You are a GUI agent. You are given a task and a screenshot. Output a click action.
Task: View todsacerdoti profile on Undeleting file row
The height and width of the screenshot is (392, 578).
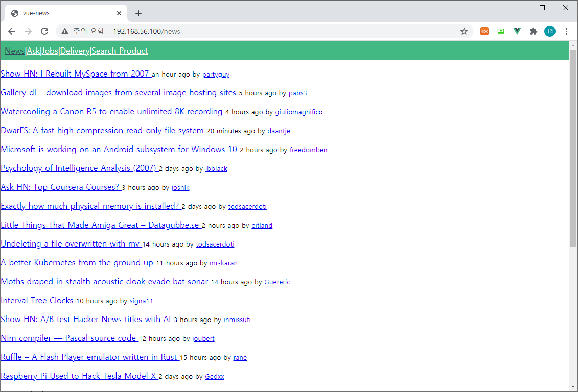pyautogui.click(x=215, y=244)
